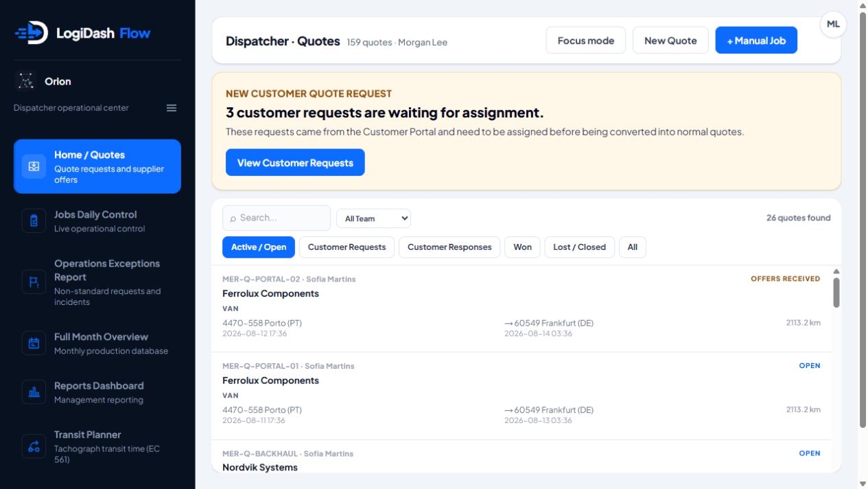Open quote MER-Q-PORTAL-01 Ferrolux Components

pos(521,396)
